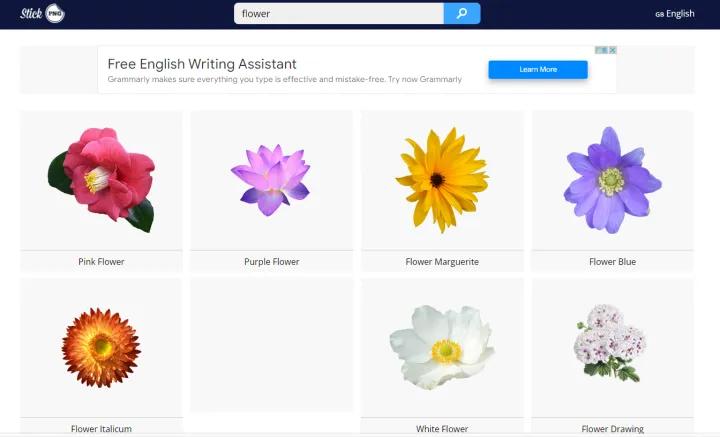Open the English language selector
Viewport: 720px width, 437px height.
pos(675,14)
